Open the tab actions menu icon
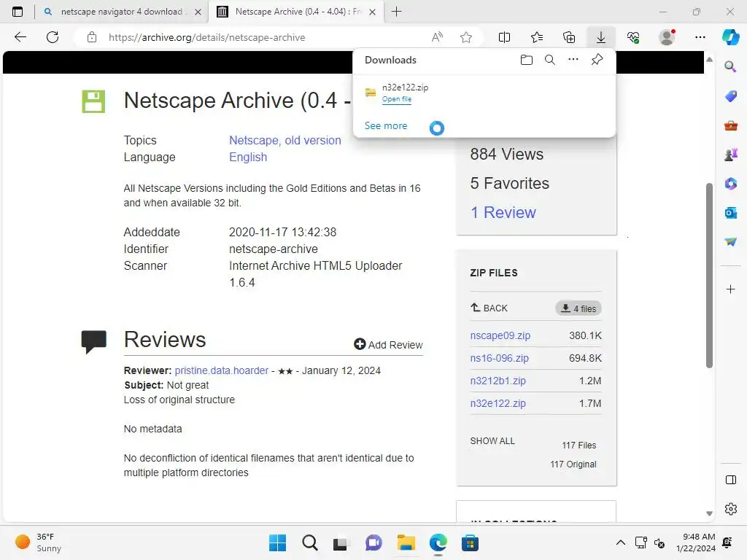The width and height of the screenshot is (747, 560). coord(18,12)
